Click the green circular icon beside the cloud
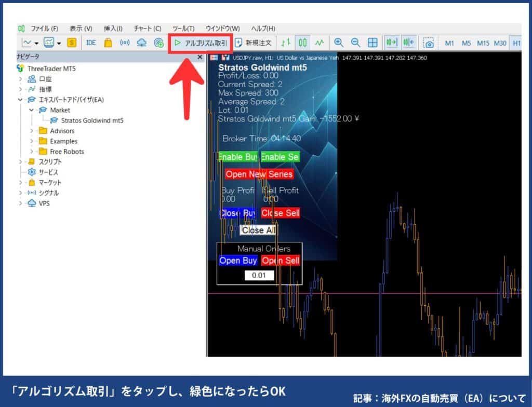Image resolution: width=532 pixels, height=407 pixels. [x=159, y=43]
